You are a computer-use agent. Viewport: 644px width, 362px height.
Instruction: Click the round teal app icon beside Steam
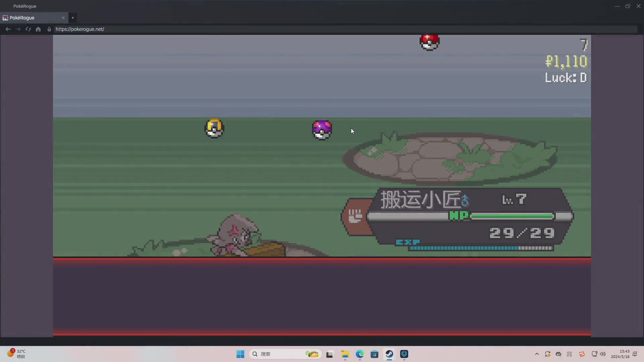(404, 354)
